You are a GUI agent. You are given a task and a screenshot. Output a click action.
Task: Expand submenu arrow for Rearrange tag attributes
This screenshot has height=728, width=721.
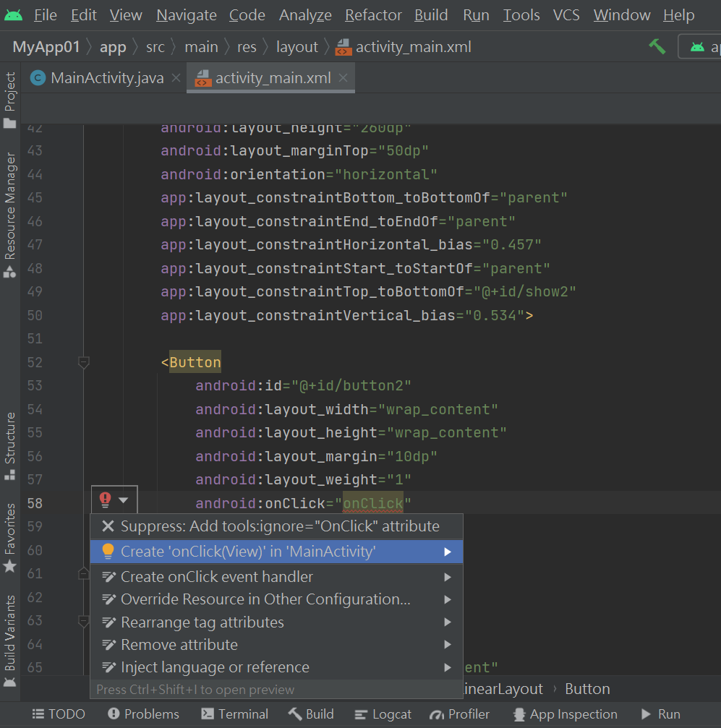pos(448,622)
